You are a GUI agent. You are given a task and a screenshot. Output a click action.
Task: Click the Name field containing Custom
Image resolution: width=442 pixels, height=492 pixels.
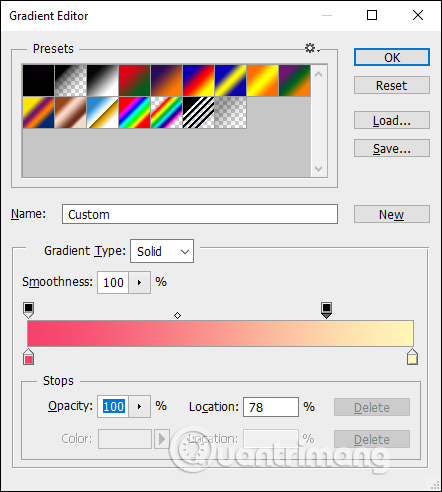pyautogui.click(x=200, y=214)
